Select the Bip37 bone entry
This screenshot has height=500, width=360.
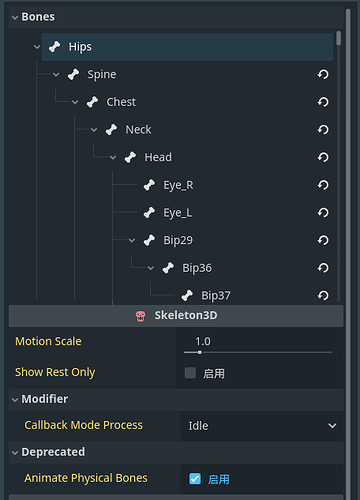(x=215, y=295)
